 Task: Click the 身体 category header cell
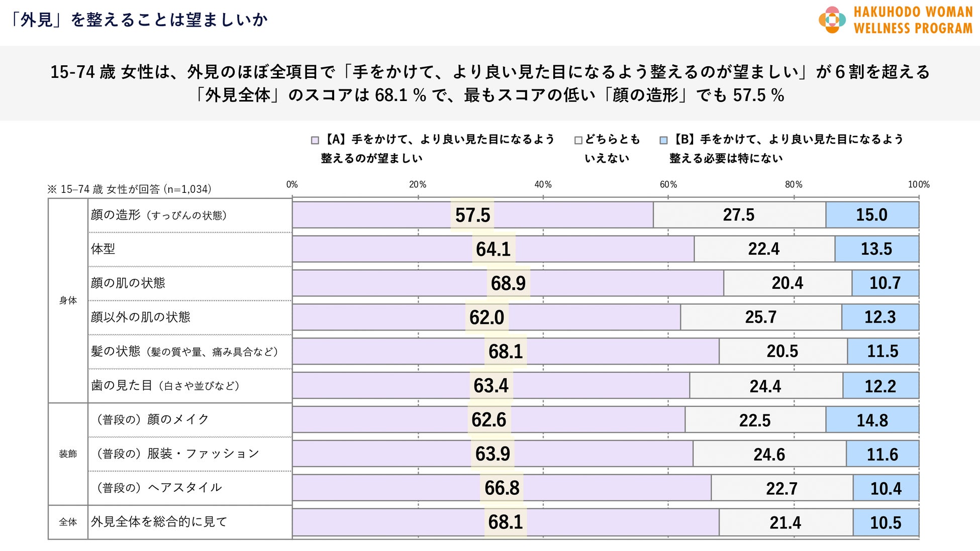[68, 300]
